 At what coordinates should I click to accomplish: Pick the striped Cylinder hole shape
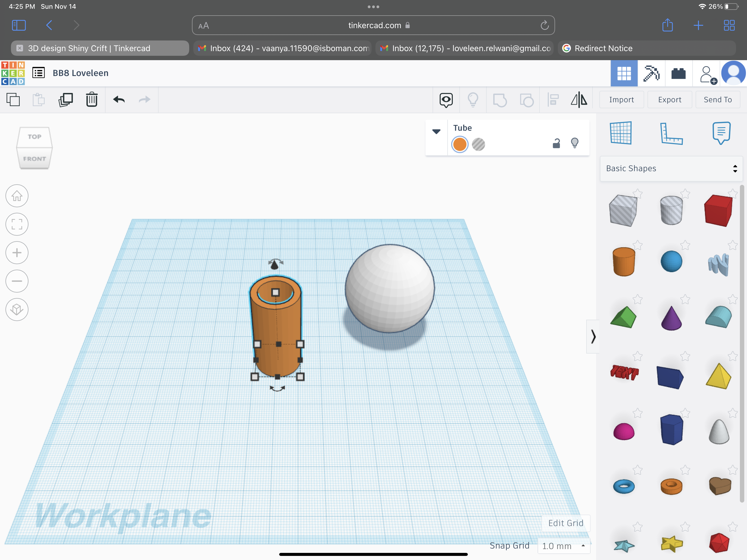671,210
